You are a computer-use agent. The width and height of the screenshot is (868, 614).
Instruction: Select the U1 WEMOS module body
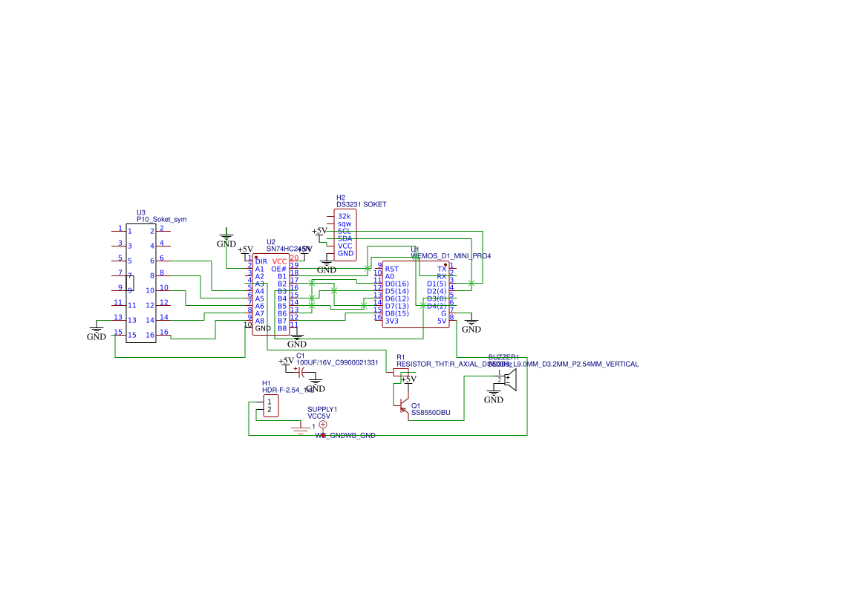(416, 295)
